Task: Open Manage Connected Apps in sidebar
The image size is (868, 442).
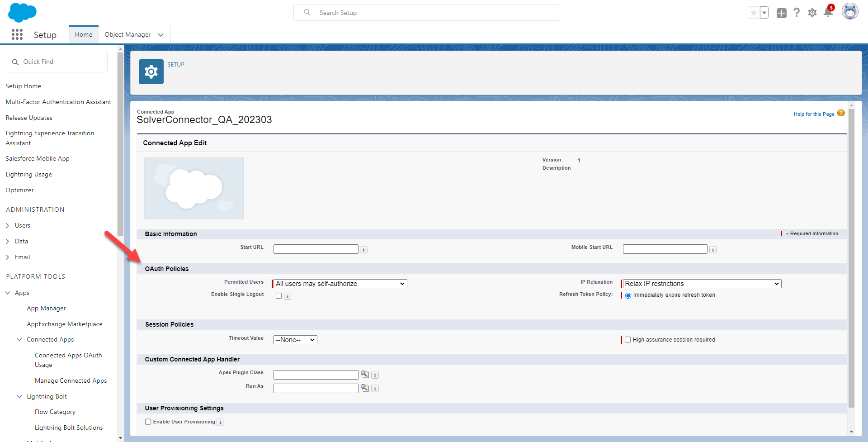Action: pyautogui.click(x=71, y=381)
